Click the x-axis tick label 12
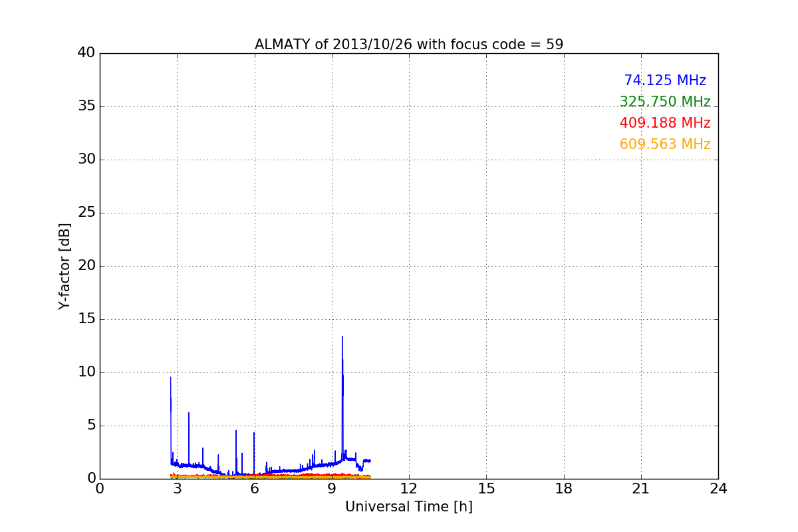Image resolution: width=798 pixels, height=532 pixels. pos(409,489)
